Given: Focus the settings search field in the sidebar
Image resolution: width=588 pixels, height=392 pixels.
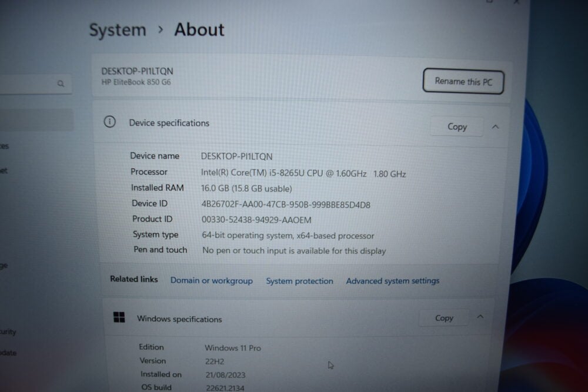Looking at the screenshot, I should tap(36, 83).
